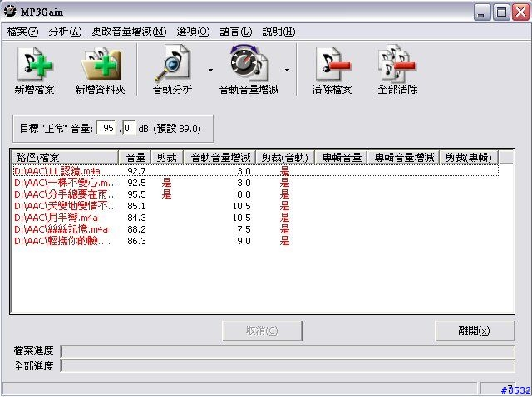Click the decimal volume field showing 0

pos(129,129)
